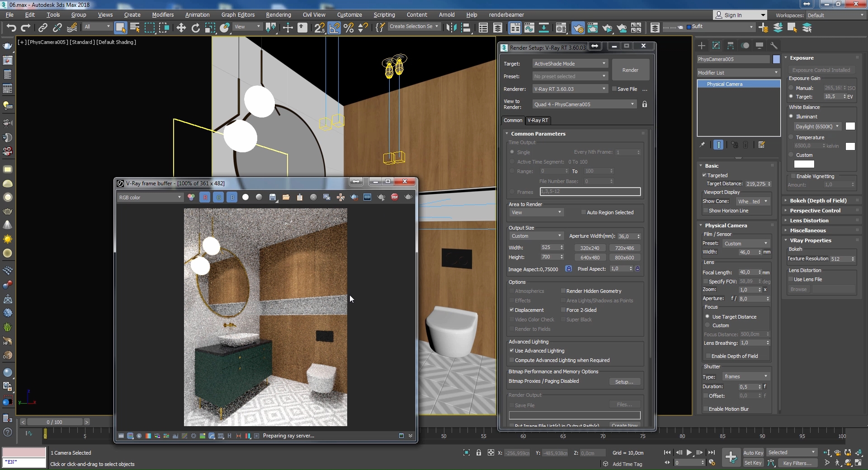
Task: Uncheck the Displacement option
Action: click(x=512, y=310)
